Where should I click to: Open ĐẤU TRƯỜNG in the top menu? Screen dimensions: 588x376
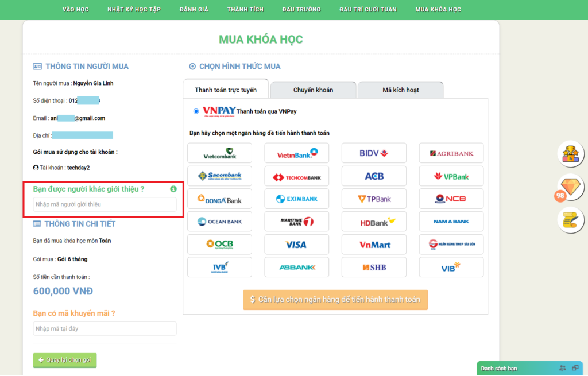[301, 10]
